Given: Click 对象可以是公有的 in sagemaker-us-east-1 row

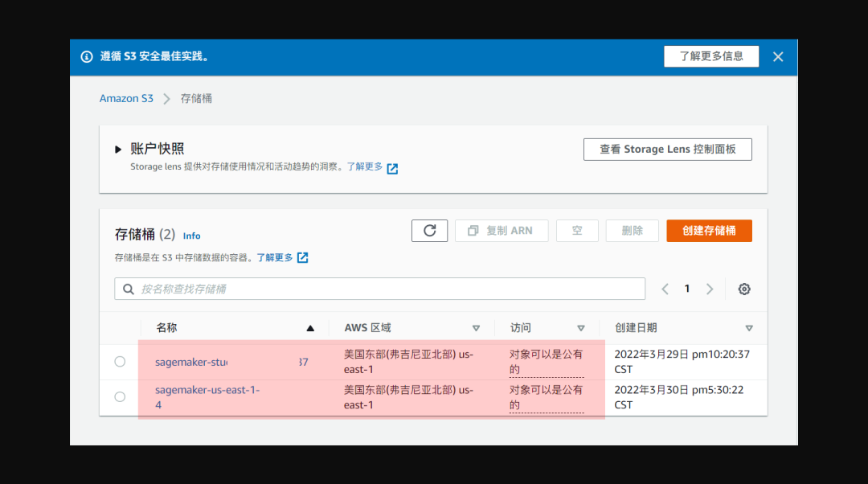Looking at the screenshot, I should [546, 397].
